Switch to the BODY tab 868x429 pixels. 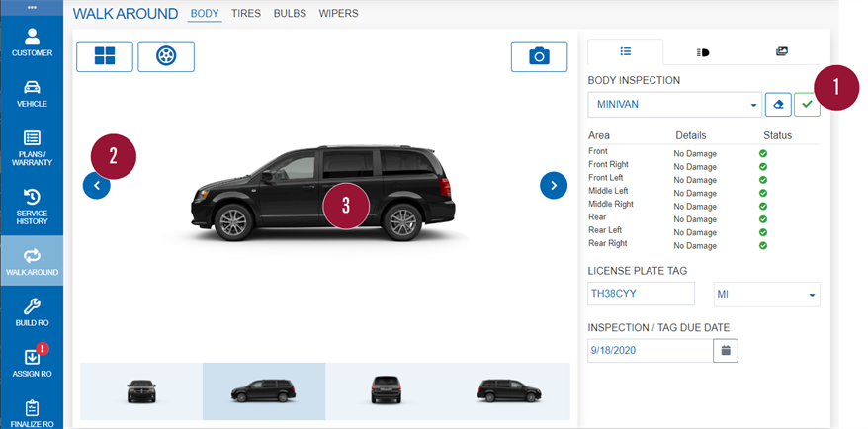[x=205, y=14]
